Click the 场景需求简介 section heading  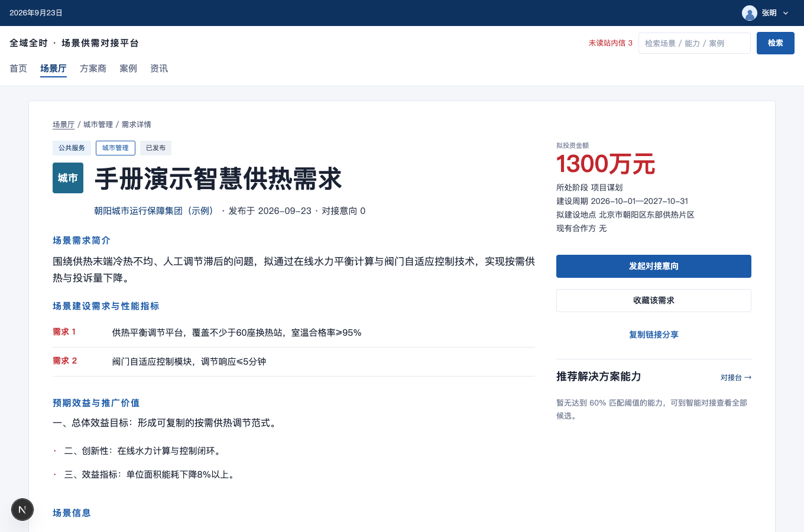(82, 241)
